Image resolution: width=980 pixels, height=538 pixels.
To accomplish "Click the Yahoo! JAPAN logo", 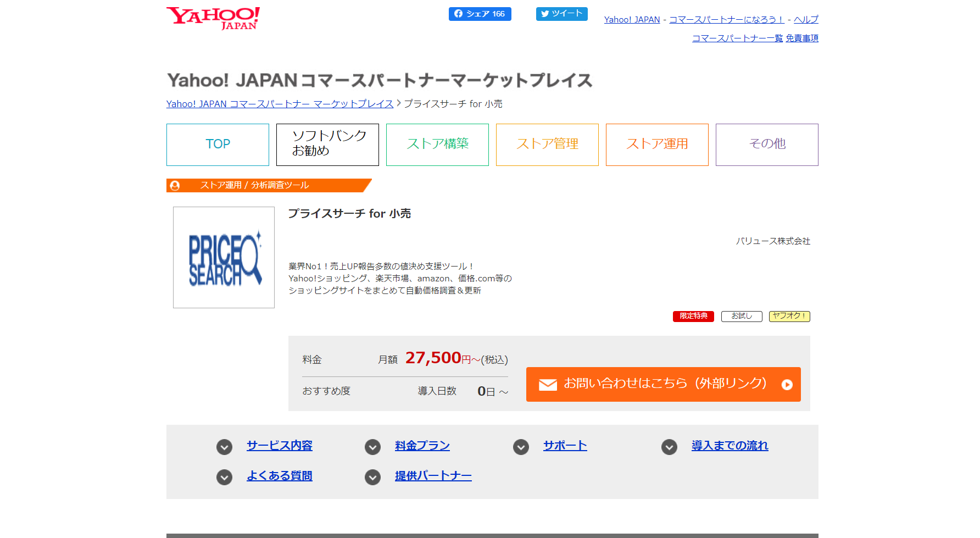I will 213,18.
